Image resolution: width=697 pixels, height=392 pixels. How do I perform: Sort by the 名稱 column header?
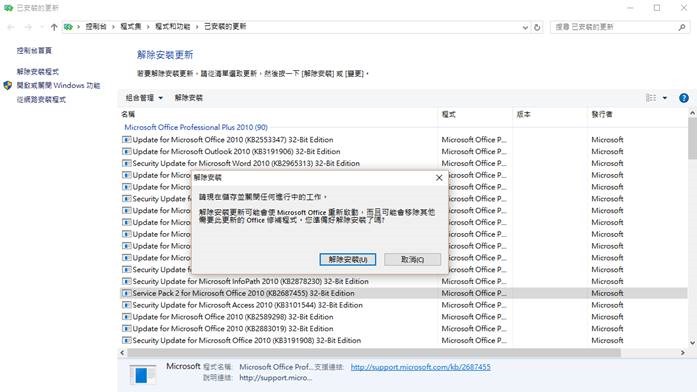(278, 115)
